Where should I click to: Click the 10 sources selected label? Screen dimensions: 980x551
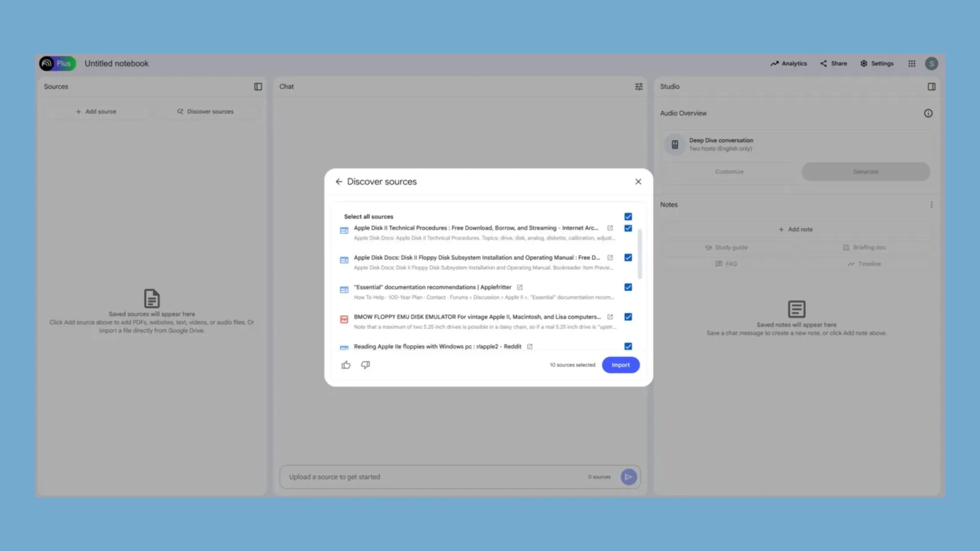click(573, 365)
